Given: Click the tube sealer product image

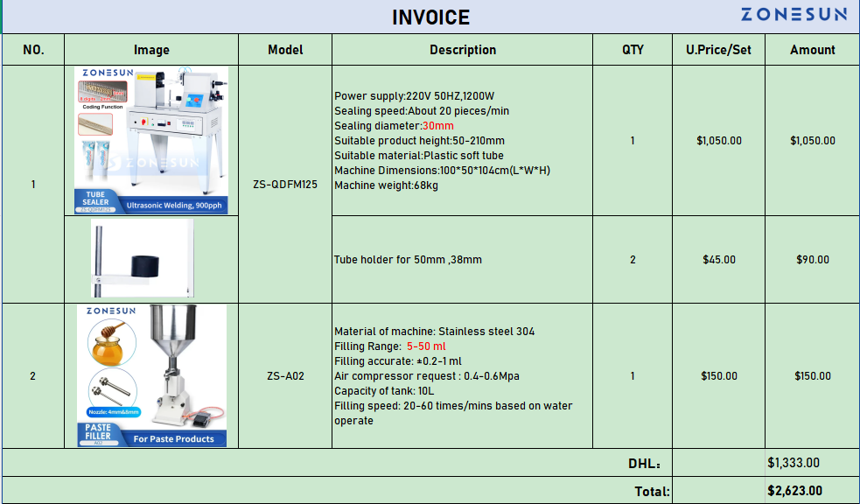Looking at the screenshot, I should pos(151,140).
